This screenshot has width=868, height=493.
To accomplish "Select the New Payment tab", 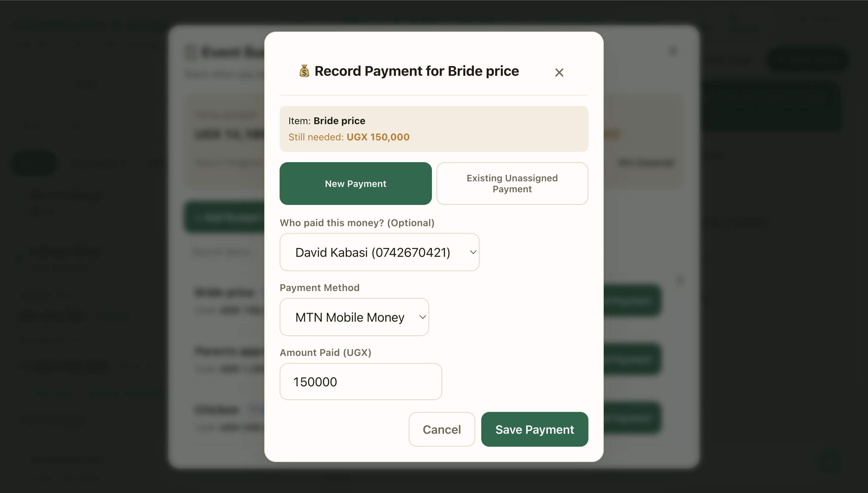I will coord(355,183).
